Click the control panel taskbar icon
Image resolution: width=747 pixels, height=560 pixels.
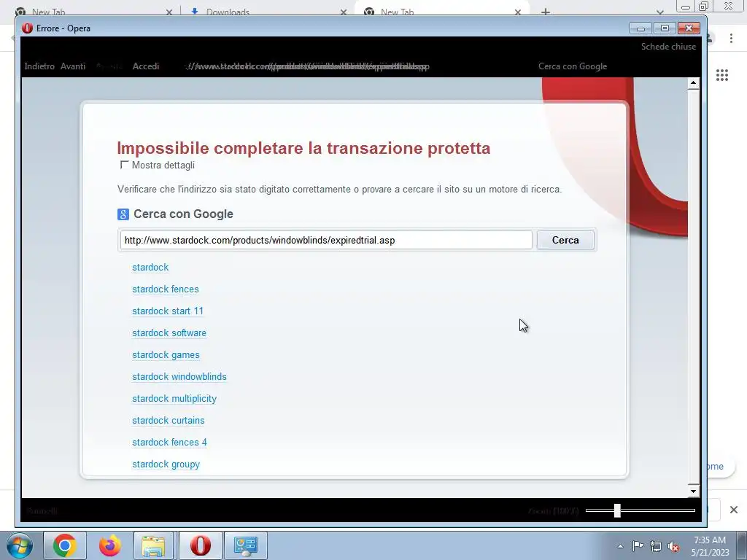click(245, 545)
